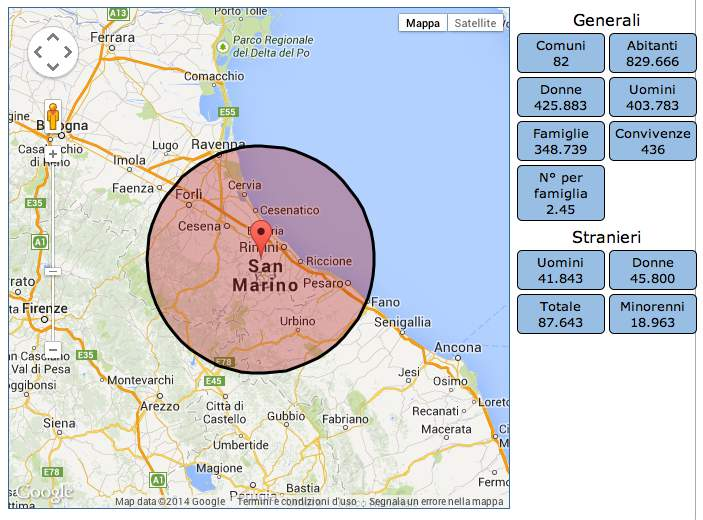Viewport: 703px width, 520px height.
Task: Pan the map right with the right arrow
Action: (68, 52)
